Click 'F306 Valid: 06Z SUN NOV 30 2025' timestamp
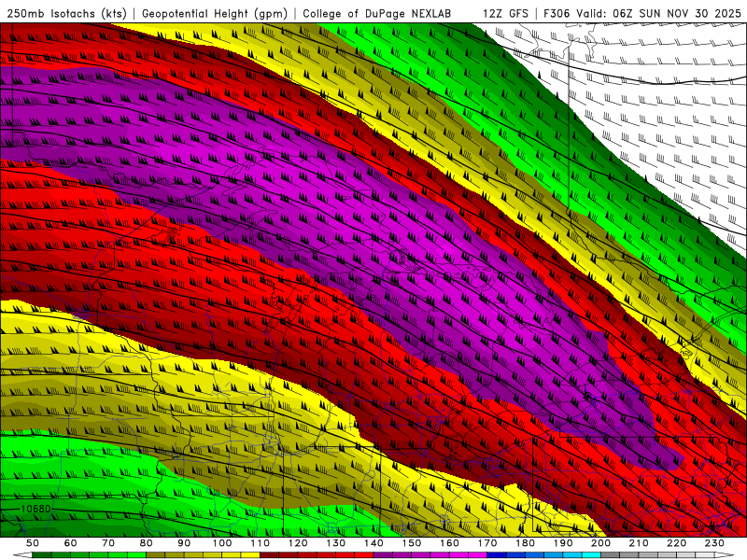This screenshot has height=560, width=747. (642, 14)
